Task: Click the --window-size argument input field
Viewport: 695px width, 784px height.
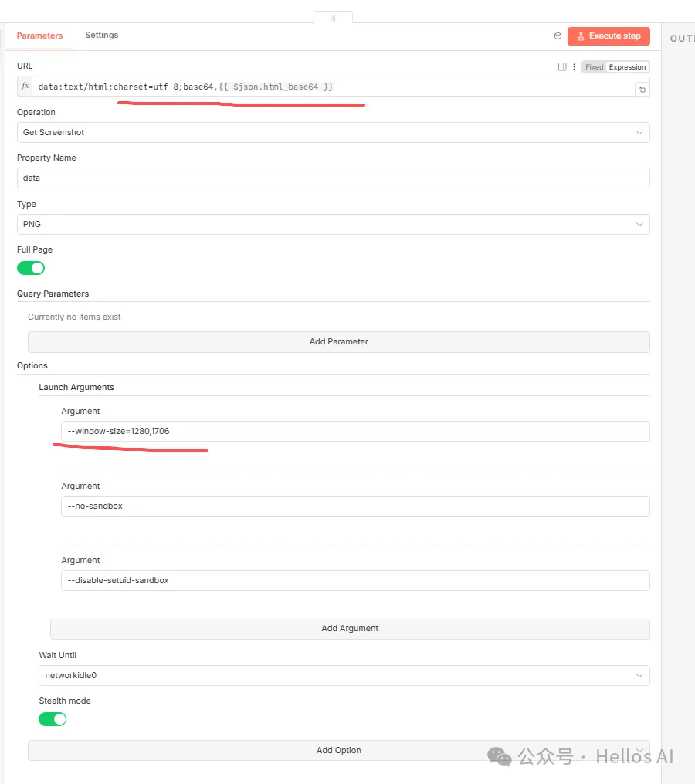Action: (355, 431)
